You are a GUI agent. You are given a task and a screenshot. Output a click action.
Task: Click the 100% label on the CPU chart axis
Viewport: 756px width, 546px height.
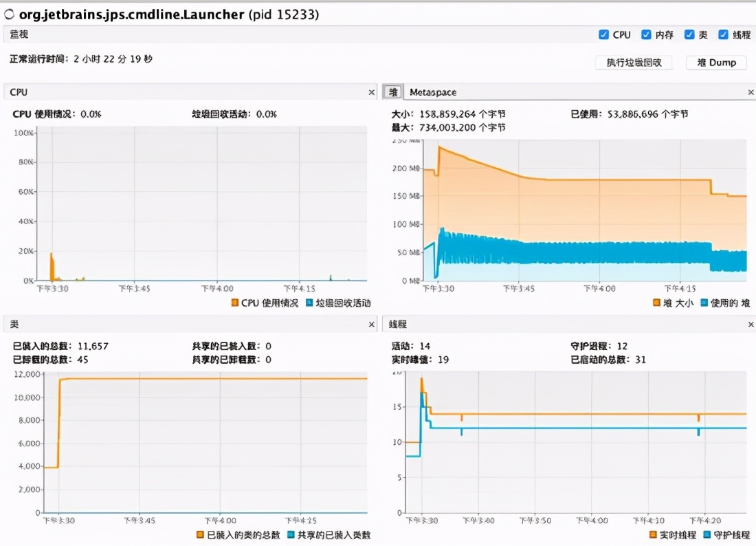click(23, 133)
